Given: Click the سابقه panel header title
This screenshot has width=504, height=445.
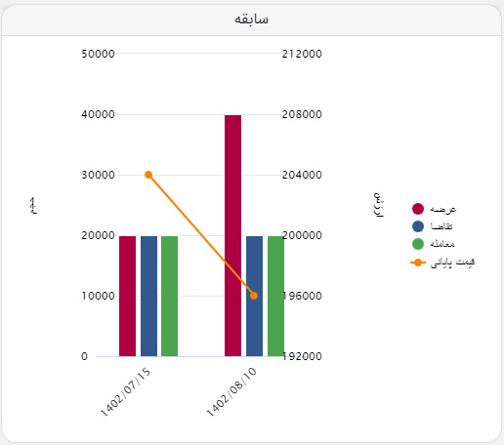Looking at the screenshot, I should 251,20.
